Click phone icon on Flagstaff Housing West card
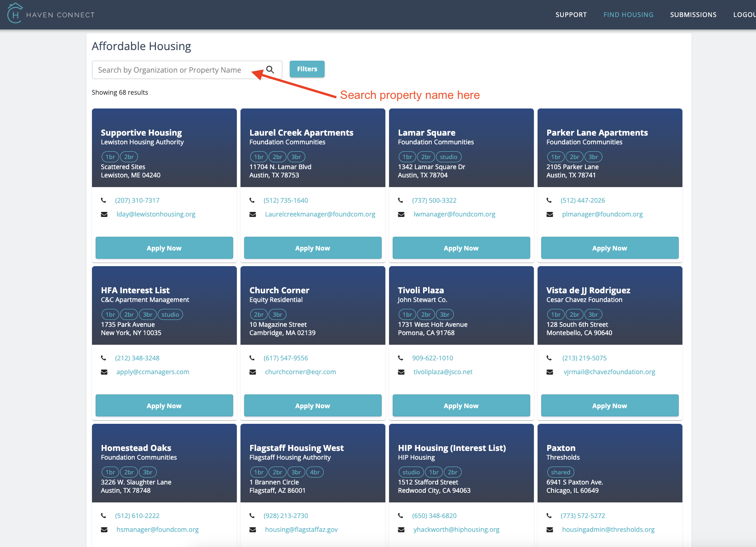756x547 pixels. [252, 516]
